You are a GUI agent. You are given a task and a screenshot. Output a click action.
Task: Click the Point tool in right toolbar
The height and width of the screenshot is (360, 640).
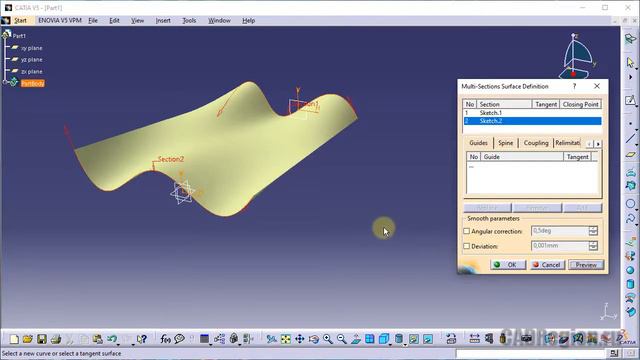pos(630,123)
